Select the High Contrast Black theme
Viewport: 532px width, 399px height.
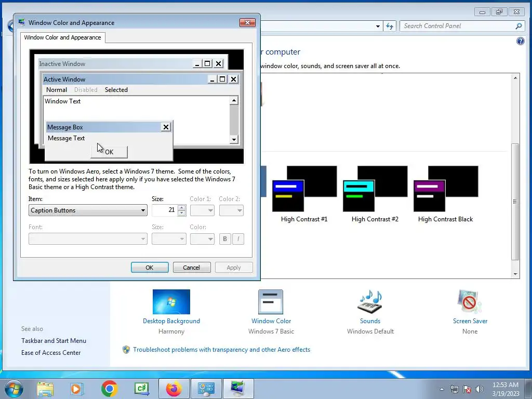coord(445,194)
